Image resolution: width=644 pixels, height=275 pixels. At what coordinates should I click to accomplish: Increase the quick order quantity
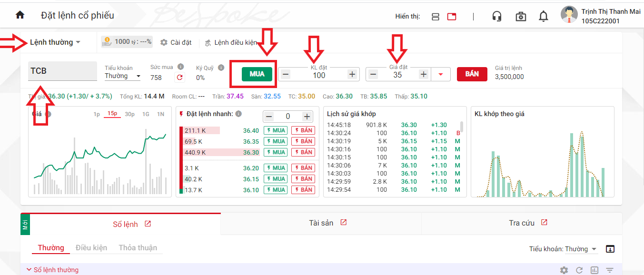(307, 117)
